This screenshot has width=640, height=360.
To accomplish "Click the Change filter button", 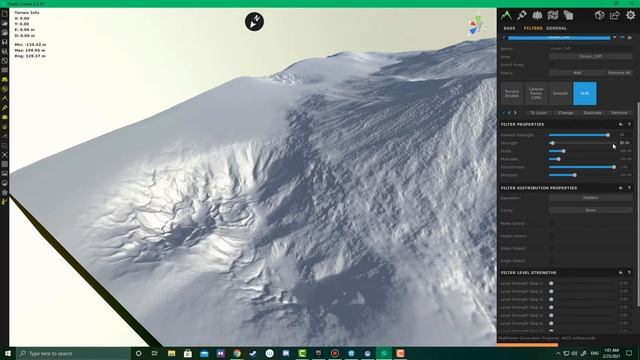I will click(x=565, y=113).
